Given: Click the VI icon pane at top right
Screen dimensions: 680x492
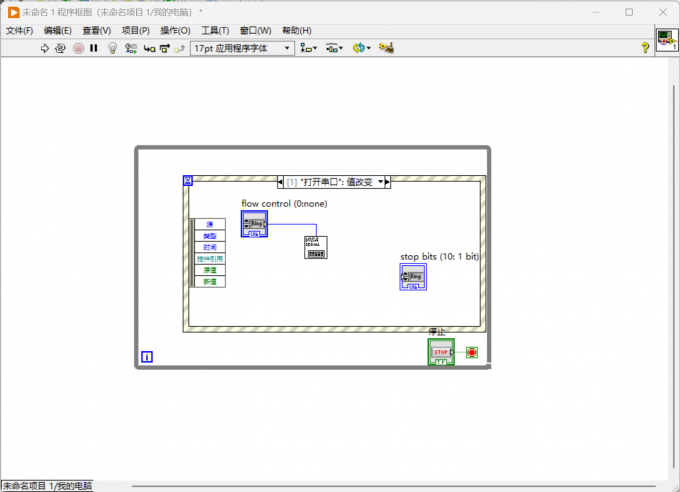Looking at the screenshot, I should click(667, 40).
